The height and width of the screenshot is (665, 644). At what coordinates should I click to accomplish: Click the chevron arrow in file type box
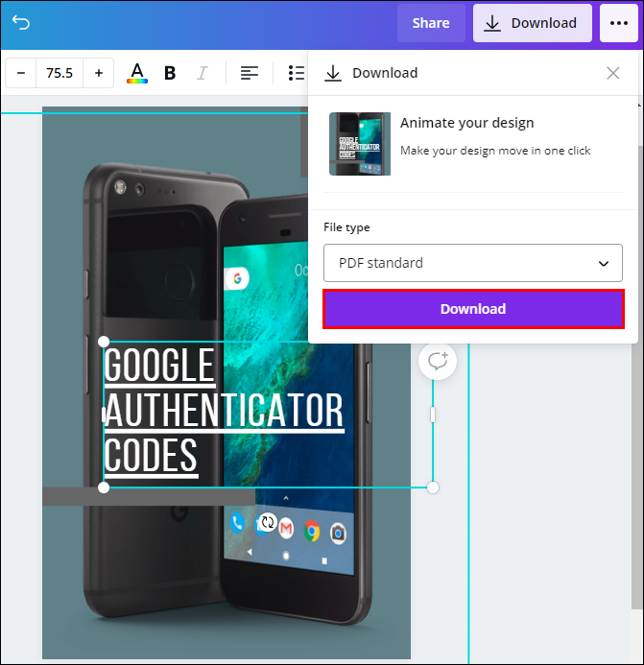click(604, 263)
